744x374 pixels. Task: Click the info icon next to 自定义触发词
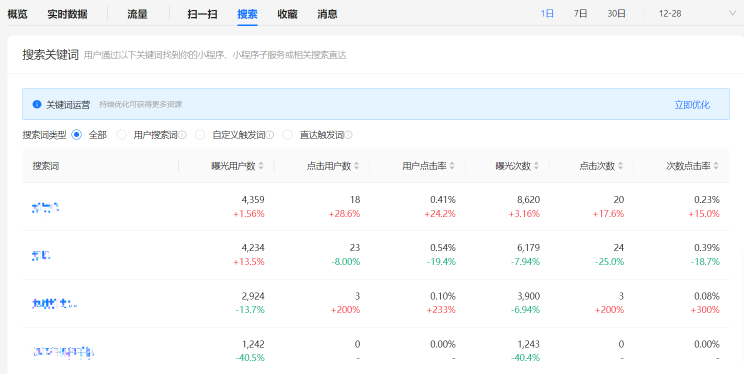point(270,135)
